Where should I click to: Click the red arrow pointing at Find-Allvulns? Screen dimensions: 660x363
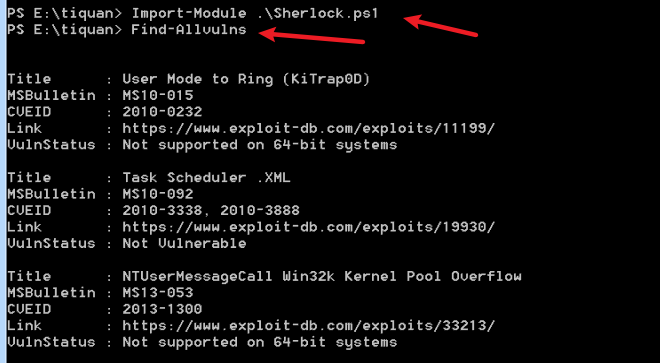point(311,36)
